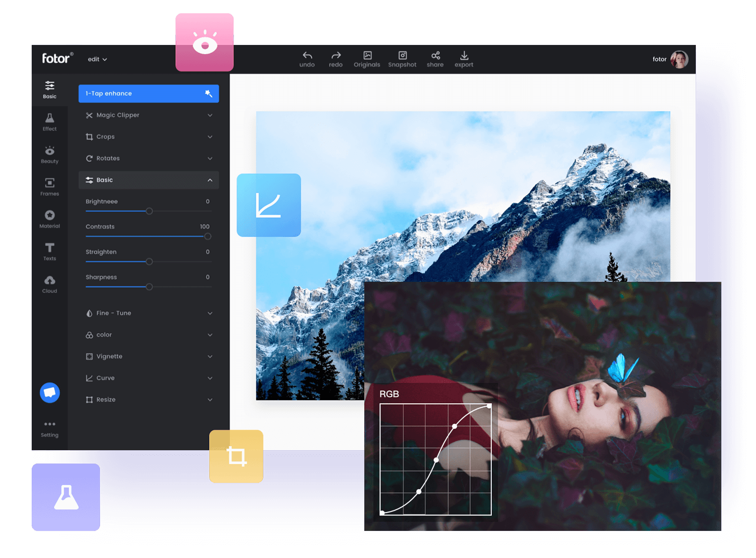Show Originals image comparison
The image size is (756, 558).
(x=367, y=59)
